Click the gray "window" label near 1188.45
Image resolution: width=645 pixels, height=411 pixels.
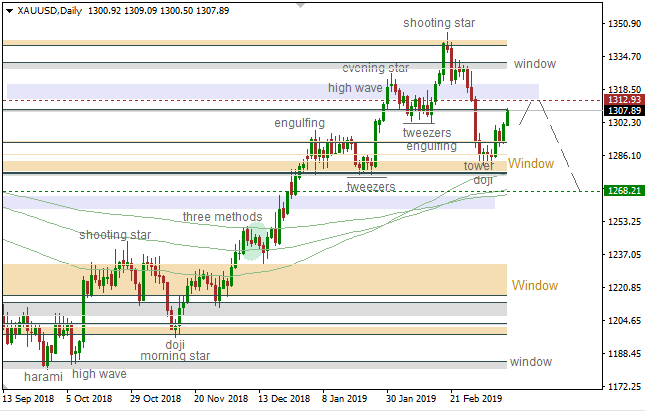[531, 361]
